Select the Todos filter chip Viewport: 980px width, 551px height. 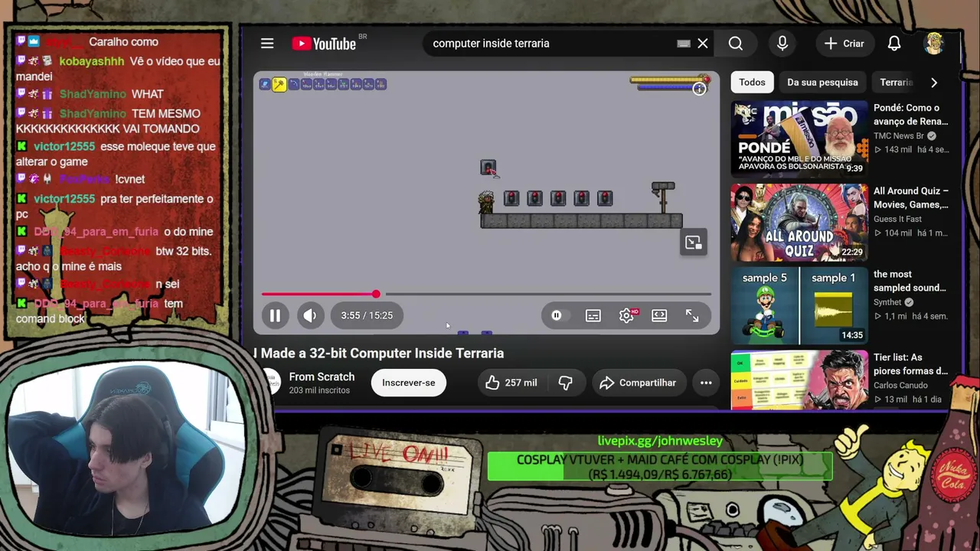[752, 83]
